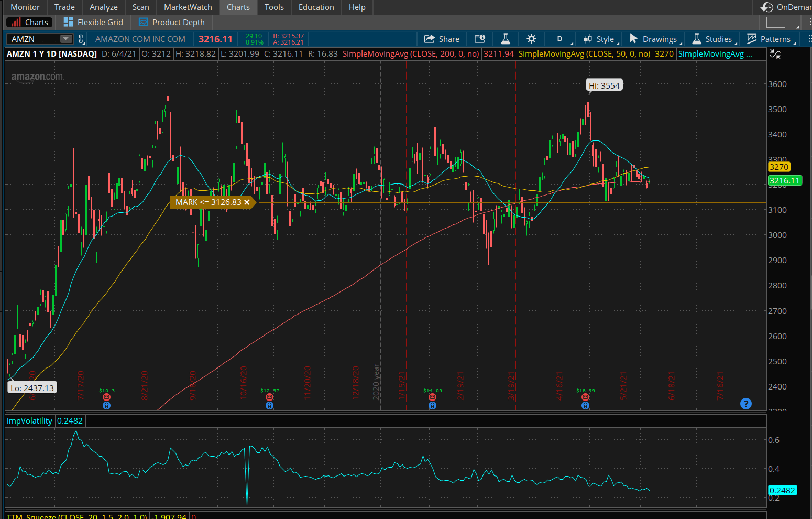This screenshot has height=519, width=812.
Task: Click the last price 3216.11 in header
Action: 215,39
